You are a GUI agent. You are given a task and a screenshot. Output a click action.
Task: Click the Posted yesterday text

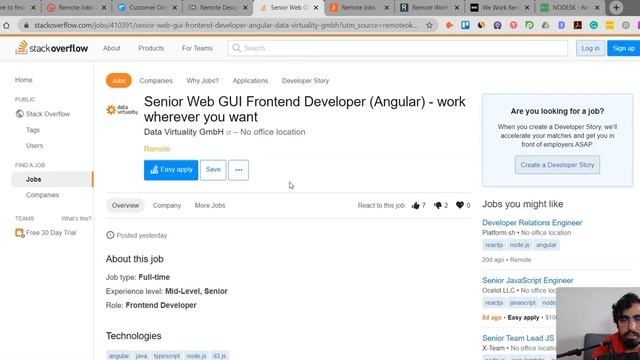tap(142, 236)
